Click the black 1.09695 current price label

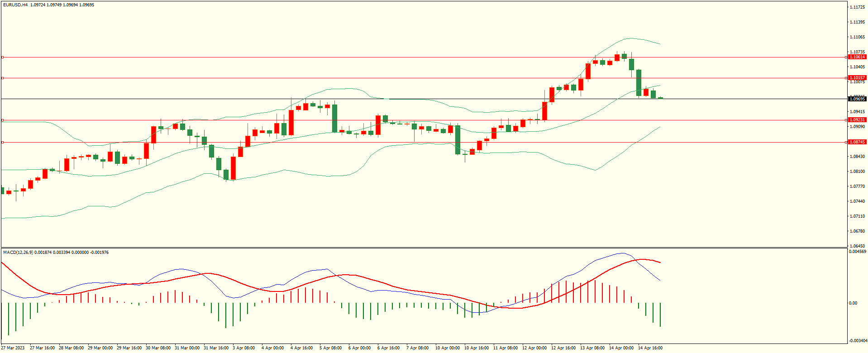(857, 99)
